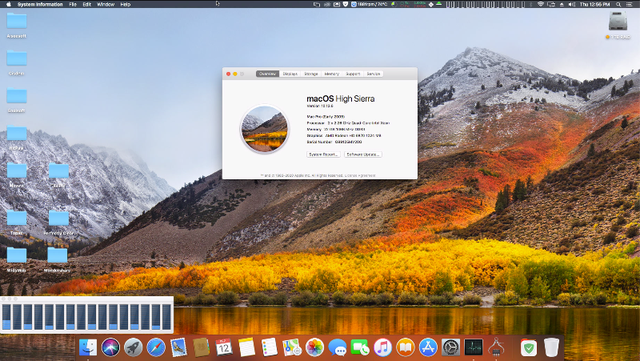Switch to the Memory tab
640x361 pixels.
pos(331,74)
